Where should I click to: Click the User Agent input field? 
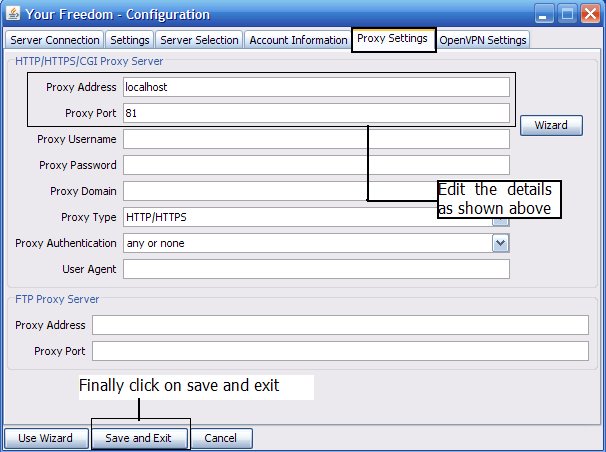pos(316,269)
